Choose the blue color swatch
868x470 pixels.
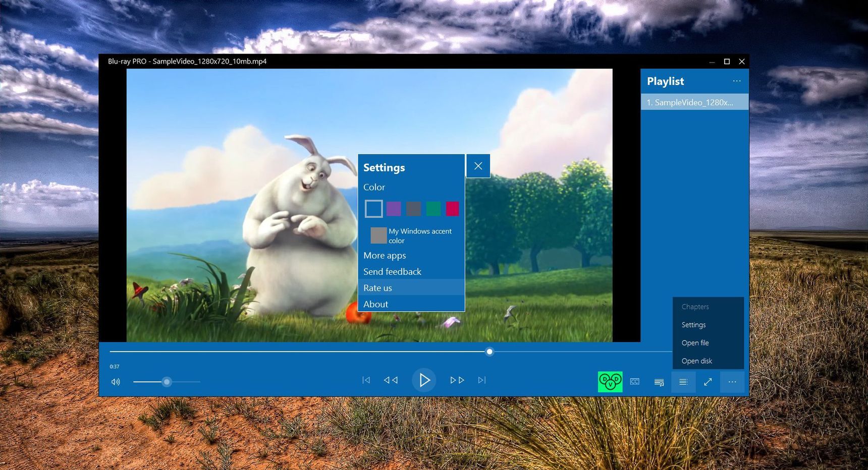(373, 208)
